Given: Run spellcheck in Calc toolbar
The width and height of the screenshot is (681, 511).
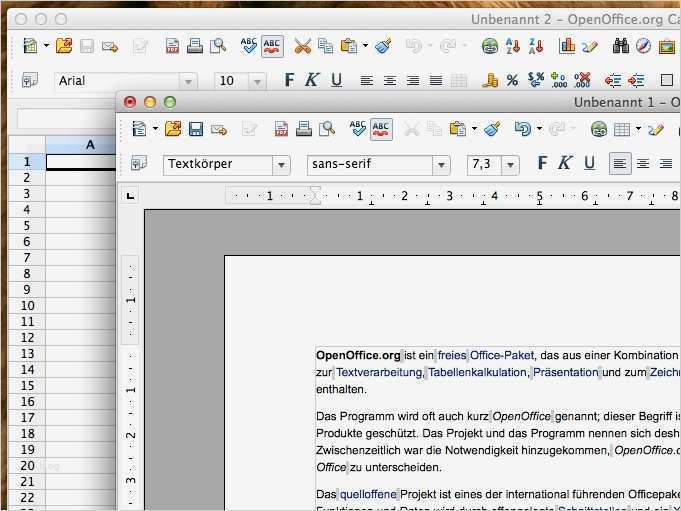Looking at the screenshot, I should click(x=249, y=46).
